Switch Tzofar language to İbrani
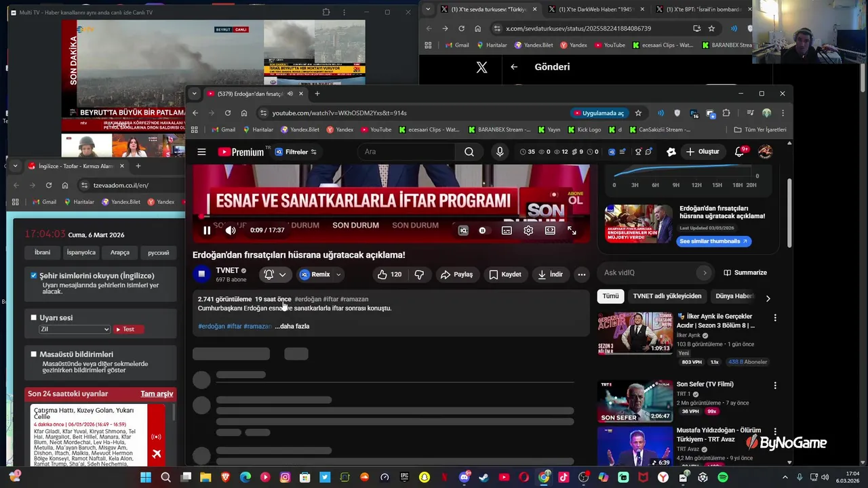868x488 pixels. 42,252
